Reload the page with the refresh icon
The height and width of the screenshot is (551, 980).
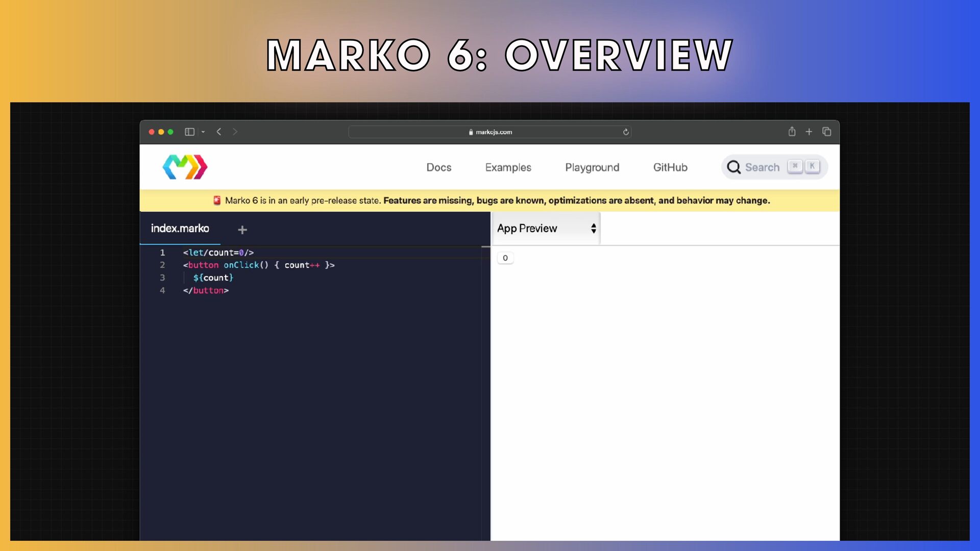click(626, 132)
